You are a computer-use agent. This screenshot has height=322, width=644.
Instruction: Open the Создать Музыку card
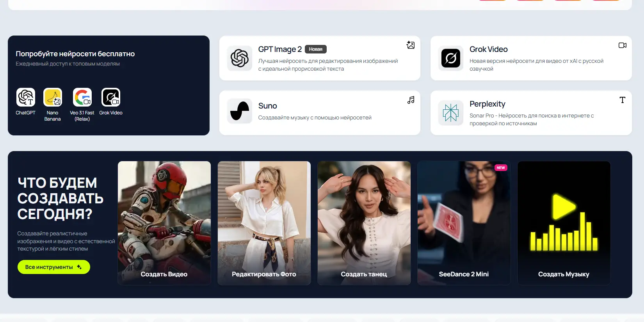564,223
